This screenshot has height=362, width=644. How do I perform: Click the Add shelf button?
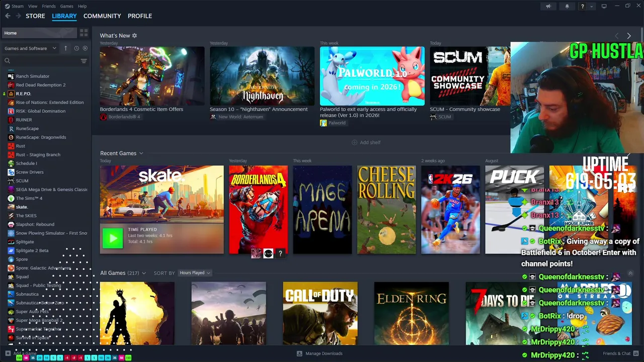(366, 142)
